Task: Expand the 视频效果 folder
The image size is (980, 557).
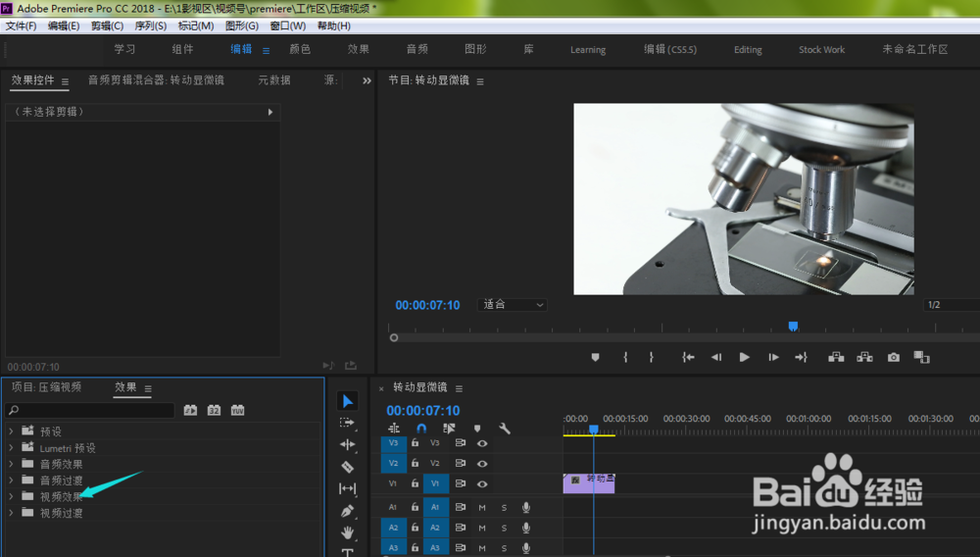Action: [x=11, y=496]
